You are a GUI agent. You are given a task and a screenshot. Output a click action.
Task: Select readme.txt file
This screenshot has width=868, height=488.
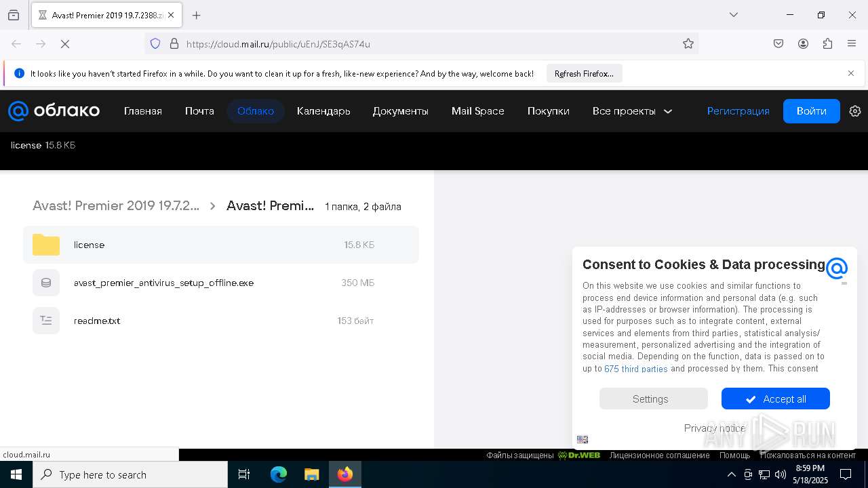click(221, 321)
